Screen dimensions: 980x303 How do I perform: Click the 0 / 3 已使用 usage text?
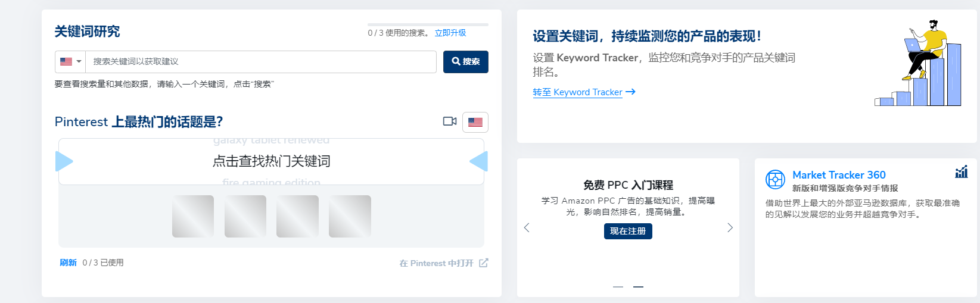point(103,263)
